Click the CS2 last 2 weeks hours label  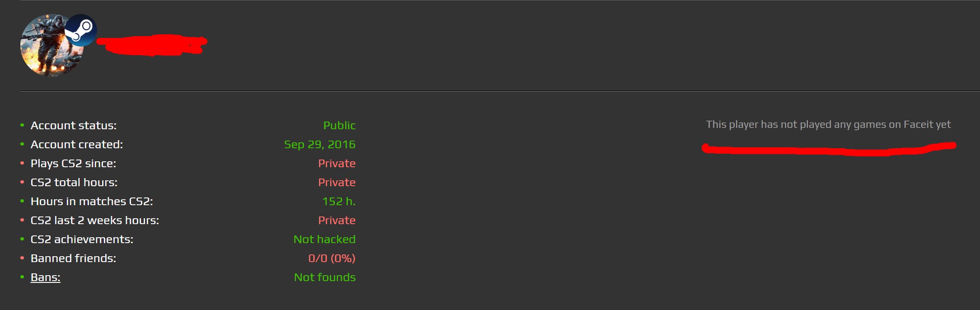point(95,221)
